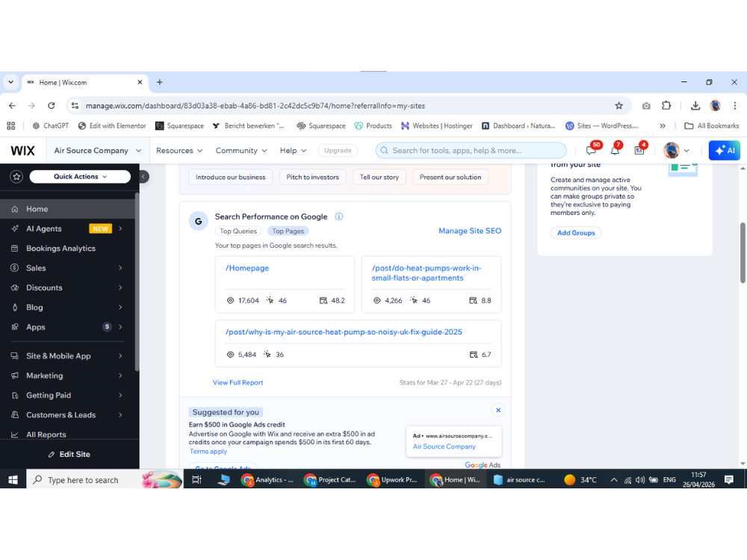Open the inbox icon with 4 badge
747x560 pixels.
(639, 151)
